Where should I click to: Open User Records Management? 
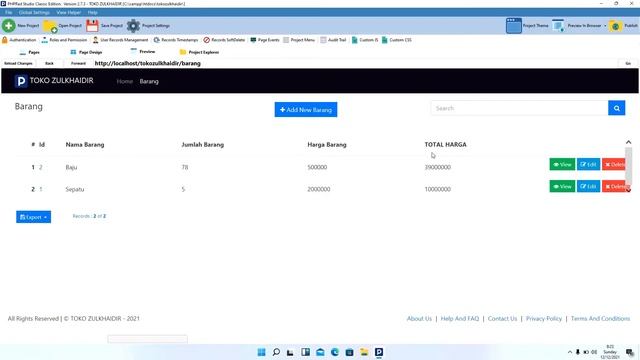point(120,40)
